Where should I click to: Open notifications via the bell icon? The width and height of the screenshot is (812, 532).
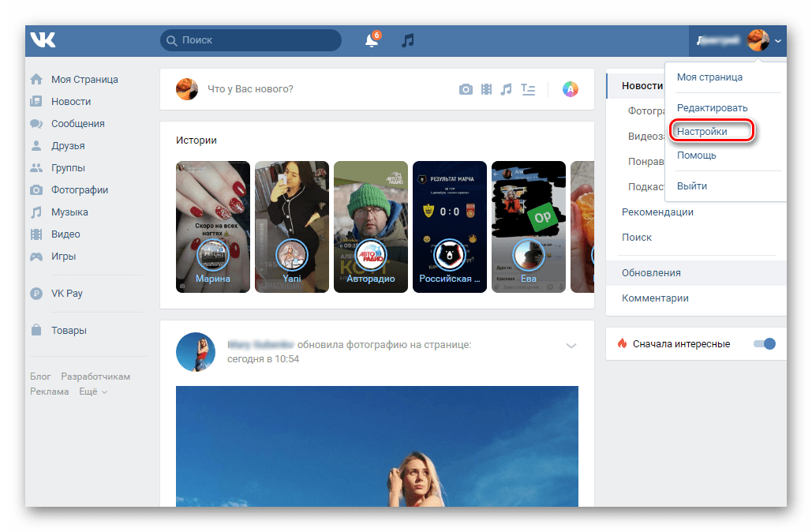(x=371, y=39)
